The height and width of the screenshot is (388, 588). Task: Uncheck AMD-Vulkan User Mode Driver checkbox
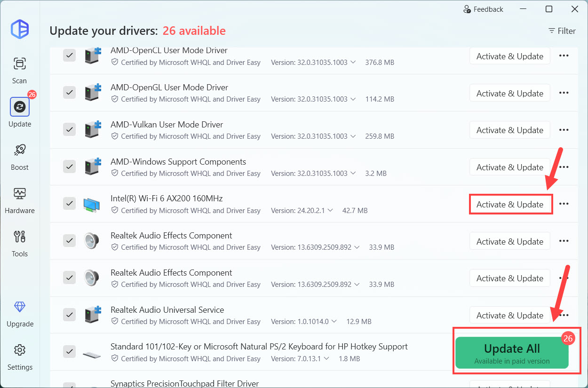(69, 129)
